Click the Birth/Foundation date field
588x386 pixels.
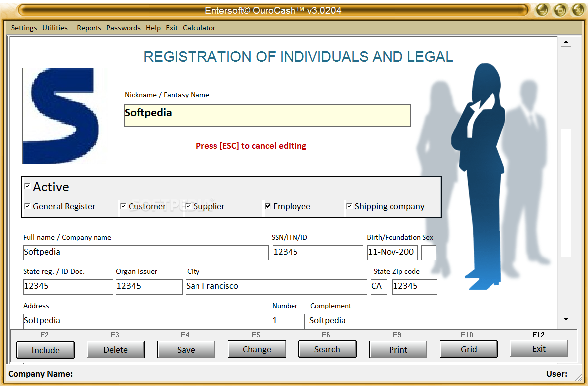tap(392, 253)
